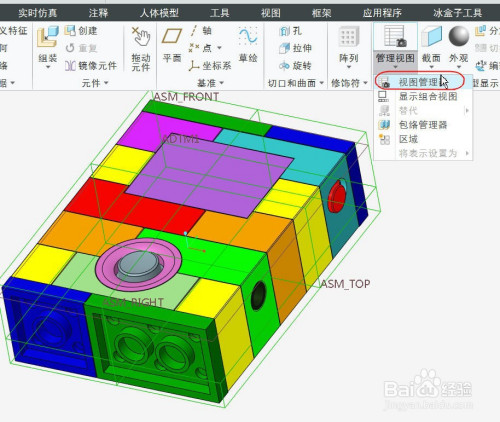The width and height of the screenshot is (500, 422).
Task: Expand the 外观 dropdown arrow
Action: pyautogui.click(x=459, y=68)
